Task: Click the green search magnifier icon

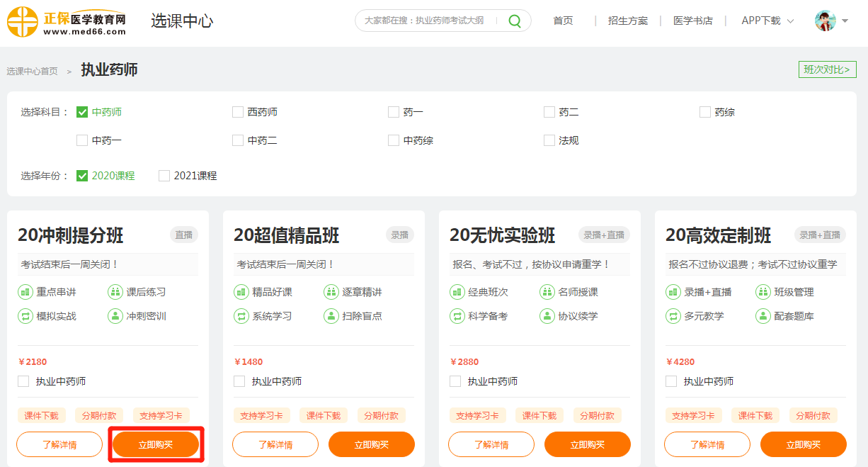Action: point(515,21)
